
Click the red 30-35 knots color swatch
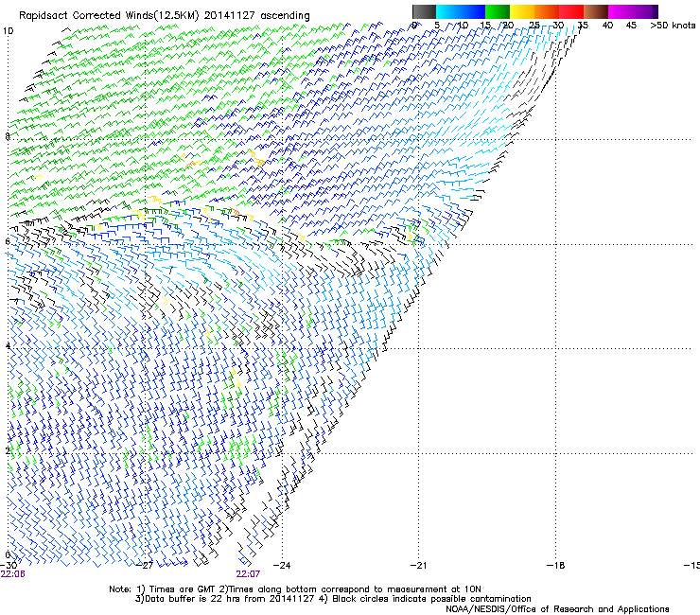(571, 11)
